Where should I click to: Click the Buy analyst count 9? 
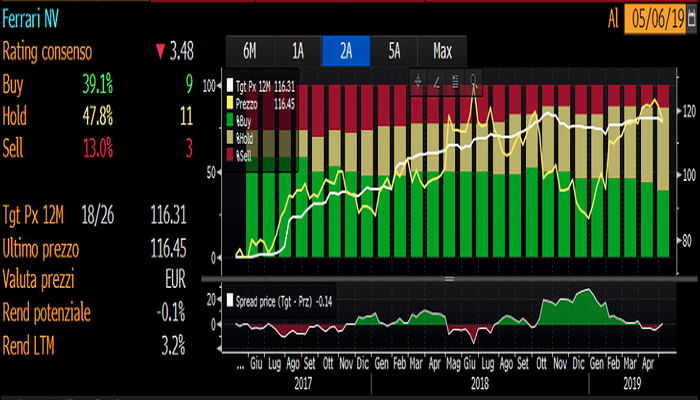[189, 85]
